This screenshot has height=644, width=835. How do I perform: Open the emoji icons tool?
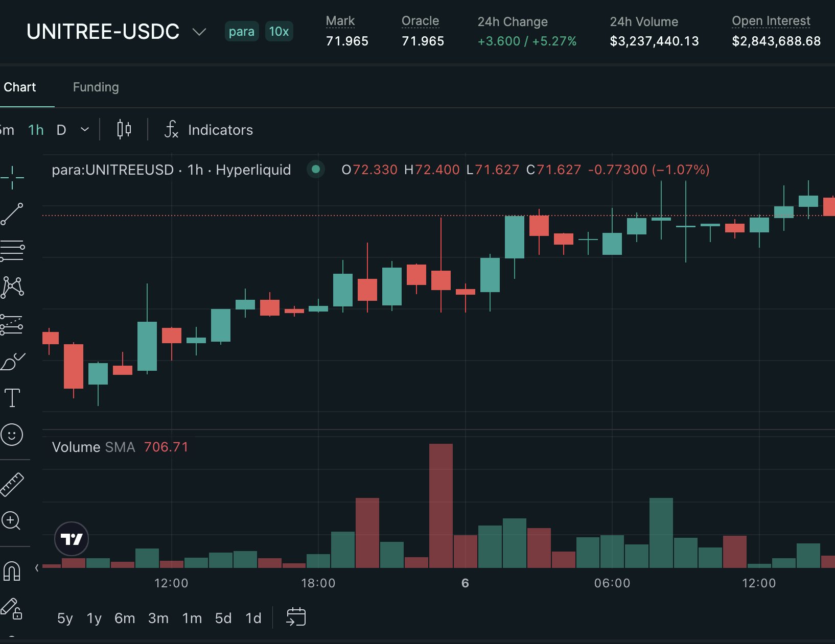(x=12, y=435)
